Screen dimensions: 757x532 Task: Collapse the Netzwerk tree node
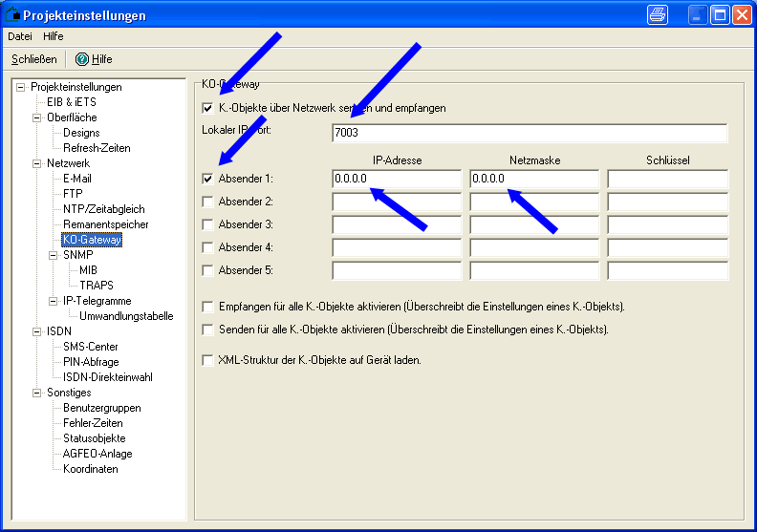[37, 163]
